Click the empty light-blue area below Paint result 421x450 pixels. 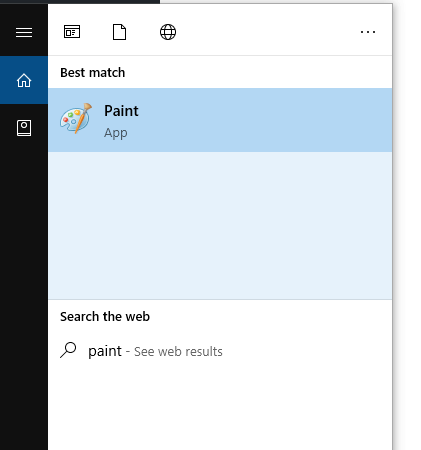pos(220,226)
